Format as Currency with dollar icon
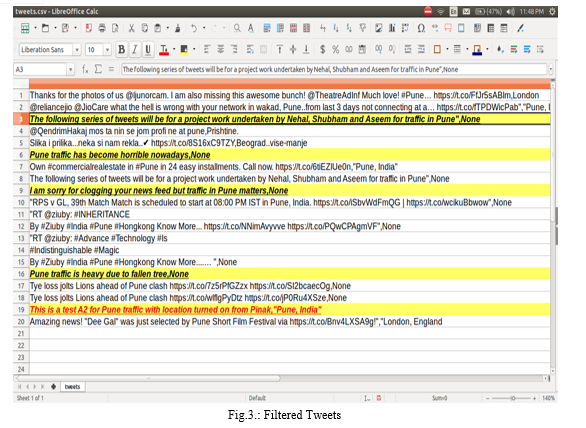The height and width of the screenshot is (428, 586). pos(323,49)
